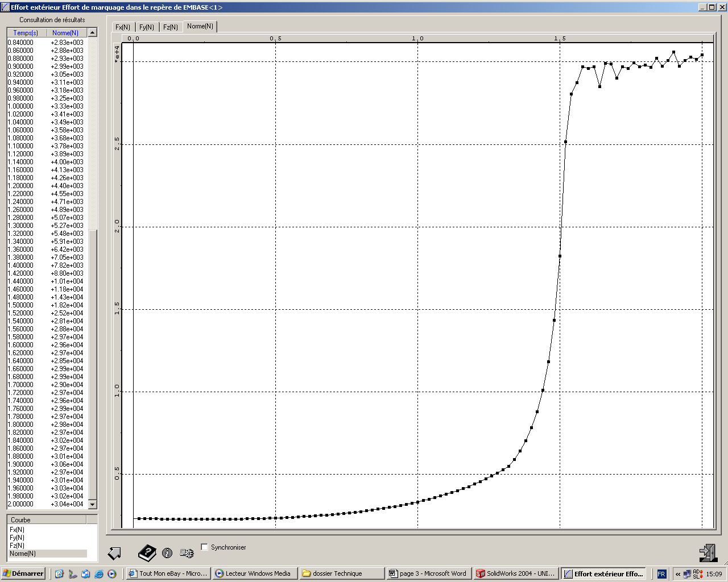Click the +6.42e+003 value cell

(x=67, y=250)
